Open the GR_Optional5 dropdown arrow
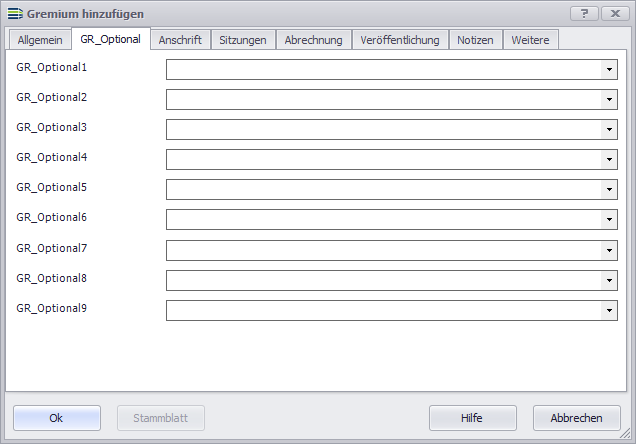The width and height of the screenshot is (636, 444). coord(608,190)
